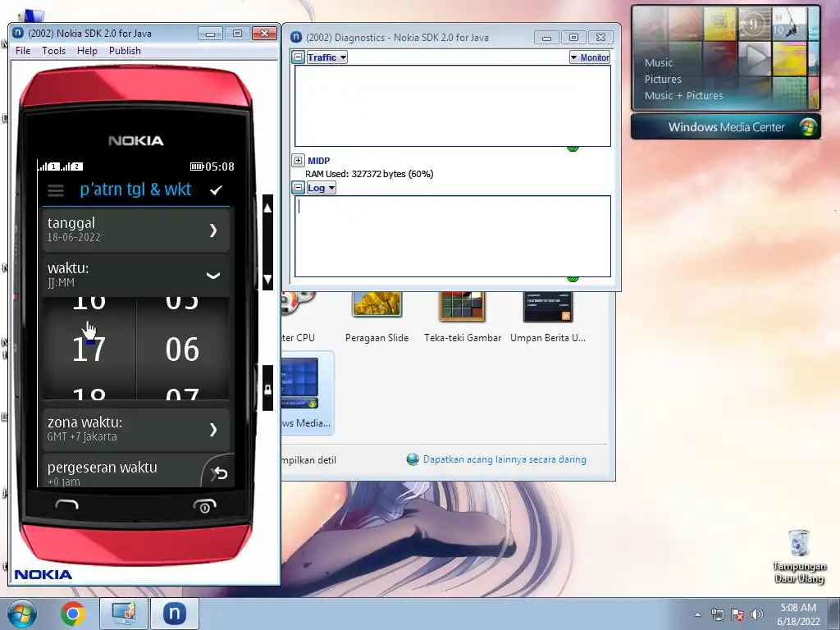Viewport: 840px width, 630px height.
Task: Choose minute 07 in the time wheel
Action: coord(182,394)
